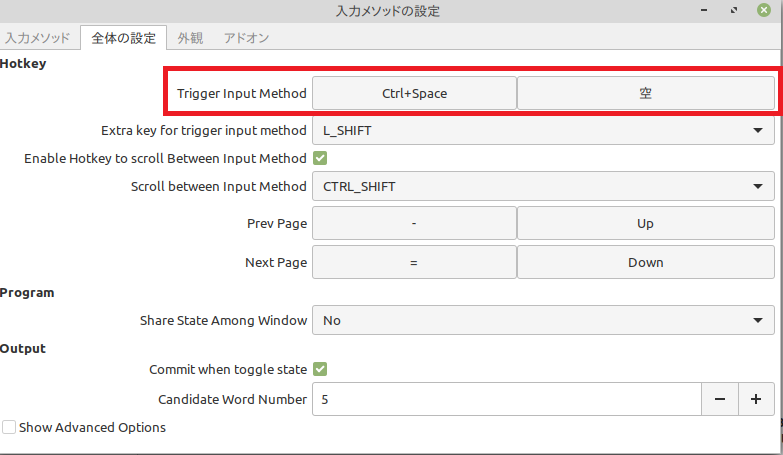Viewport: 783px width, 455px height.
Task: Click the Trigger Input Method label
Action: tap(242, 93)
